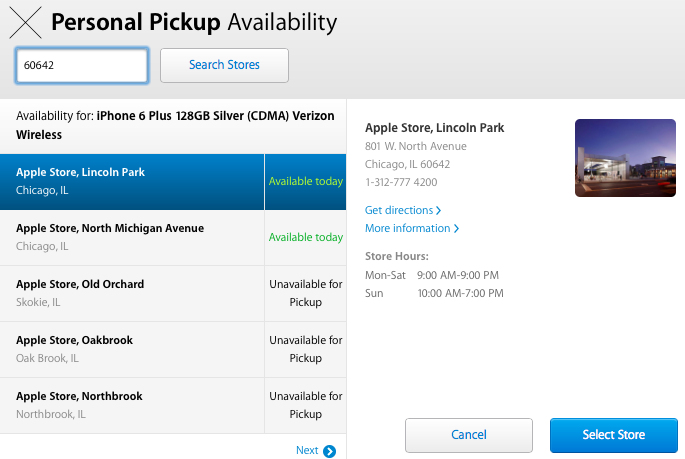Click Available today for North Michigan Avenue
The image size is (685, 459).
pyautogui.click(x=306, y=237)
